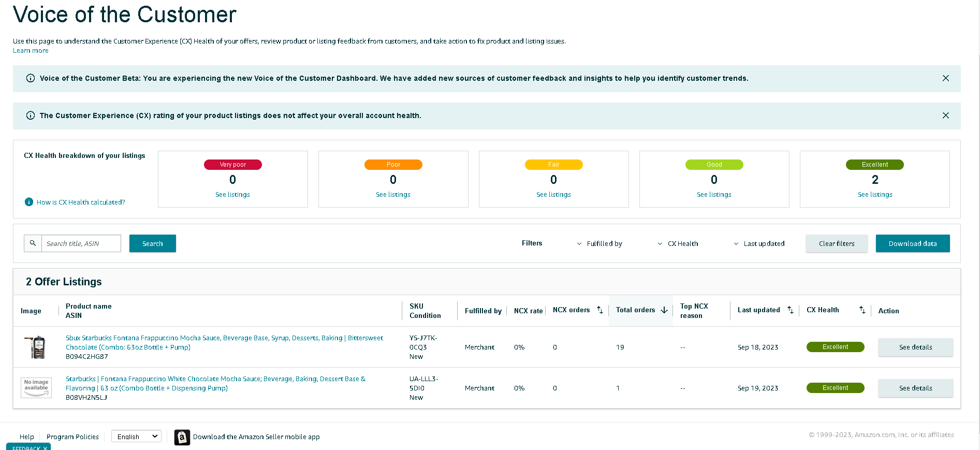
Task: Sort listings by Last updated arrows
Action: pyautogui.click(x=791, y=310)
